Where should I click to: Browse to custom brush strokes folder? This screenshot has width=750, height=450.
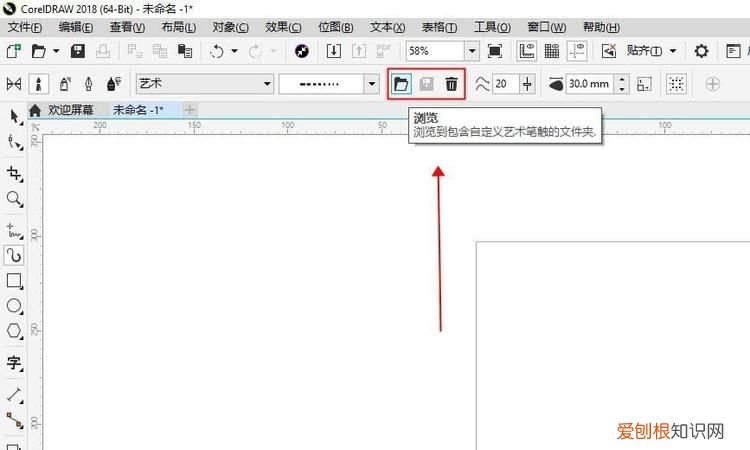coord(401,84)
